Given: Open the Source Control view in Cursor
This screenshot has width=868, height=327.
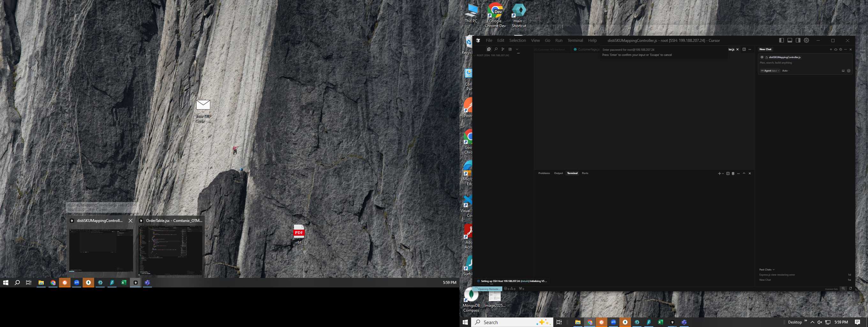Looking at the screenshot, I should point(503,49).
